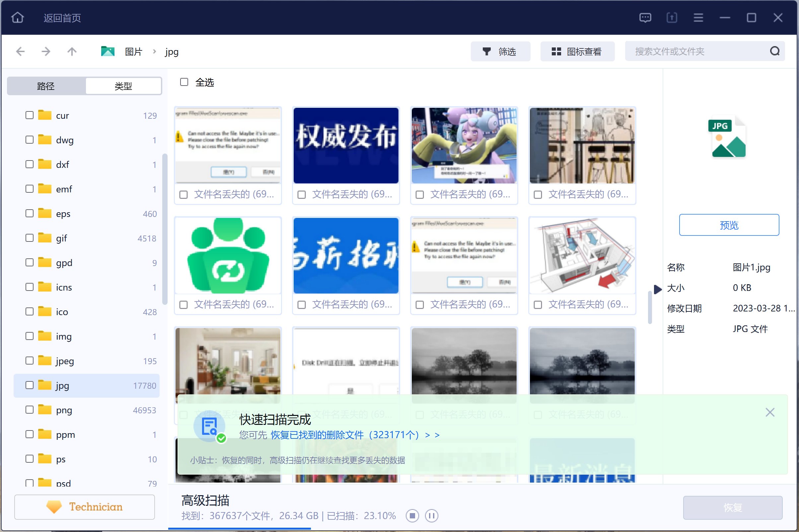Click the advanced scan progress bar
The width and height of the screenshot is (799, 532).
click(x=239, y=528)
